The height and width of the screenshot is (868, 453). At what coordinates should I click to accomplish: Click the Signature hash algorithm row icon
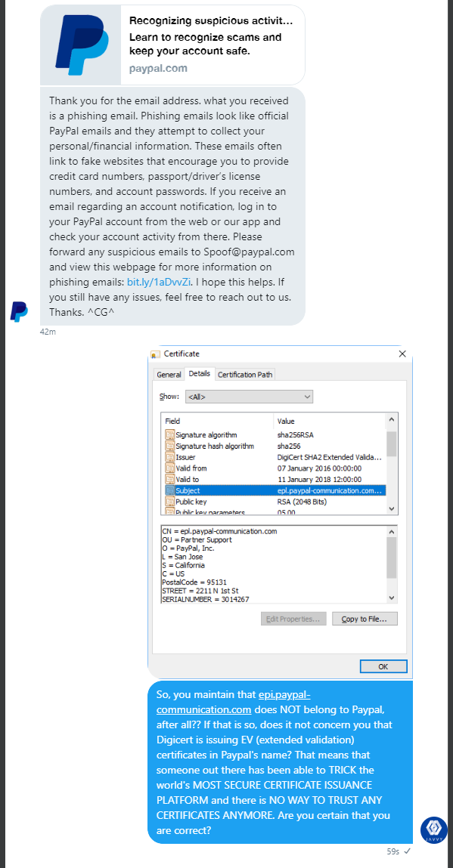coord(169,446)
